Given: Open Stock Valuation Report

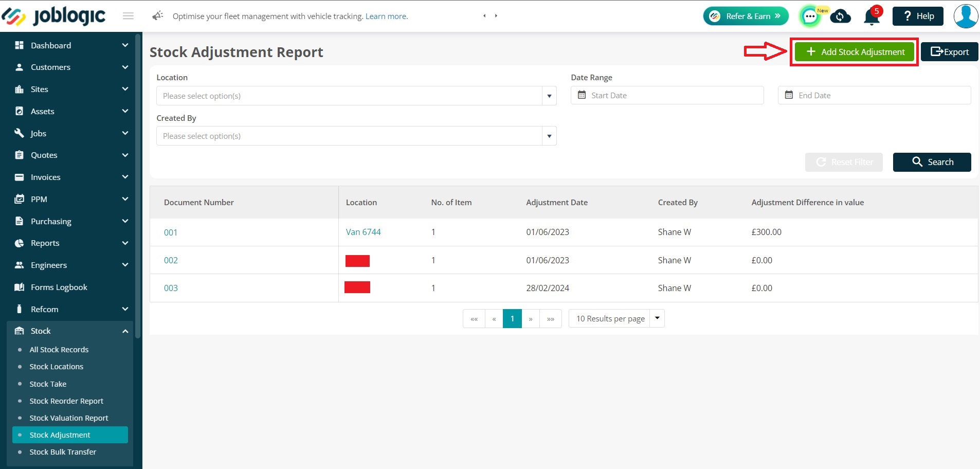Looking at the screenshot, I should pyautogui.click(x=69, y=418).
